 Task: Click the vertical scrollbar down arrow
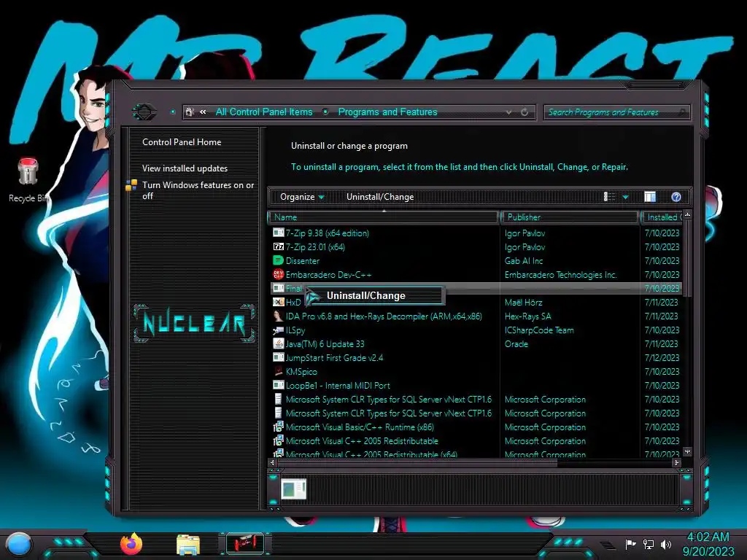tap(687, 451)
